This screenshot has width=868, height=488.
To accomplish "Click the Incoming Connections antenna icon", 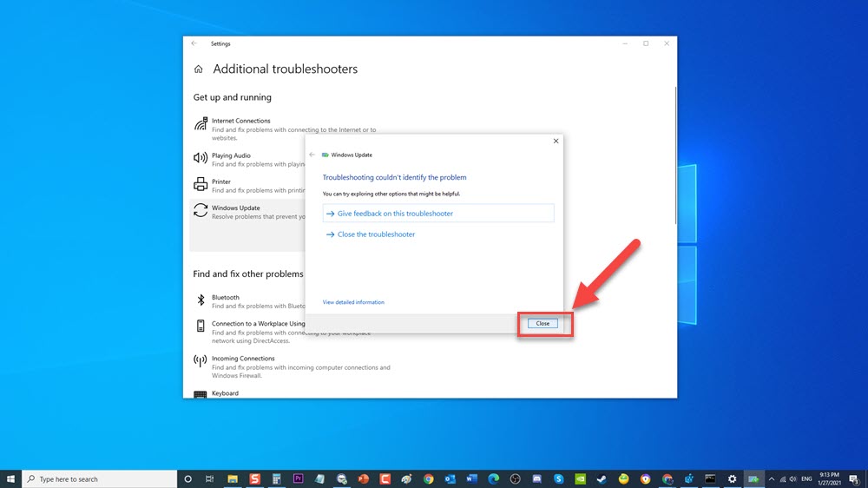I will pyautogui.click(x=201, y=361).
